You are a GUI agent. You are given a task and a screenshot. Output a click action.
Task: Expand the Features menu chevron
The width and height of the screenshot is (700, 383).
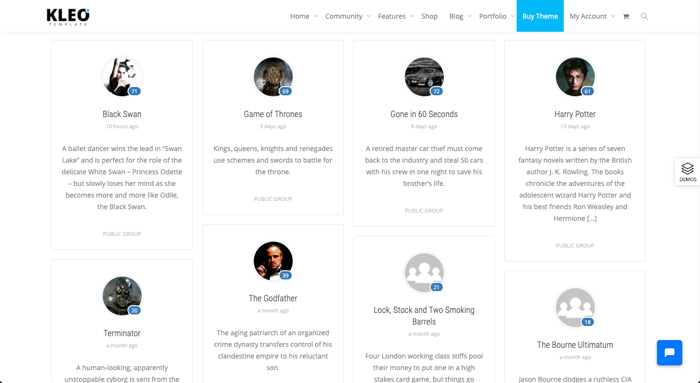[412, 16]
